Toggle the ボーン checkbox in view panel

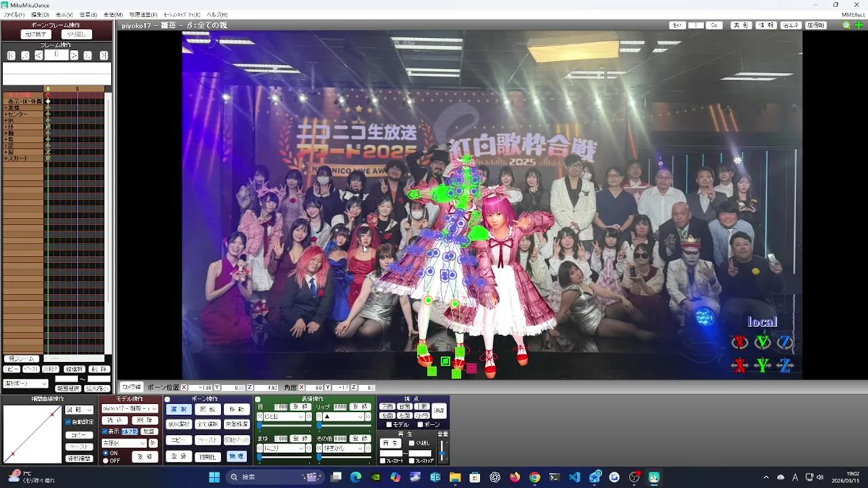click(420, 424)
